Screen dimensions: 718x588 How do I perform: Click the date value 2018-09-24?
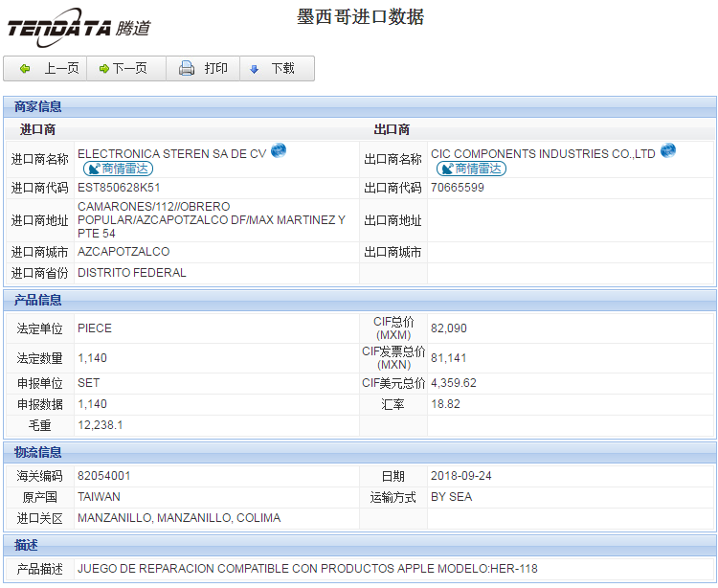(464, 476)
